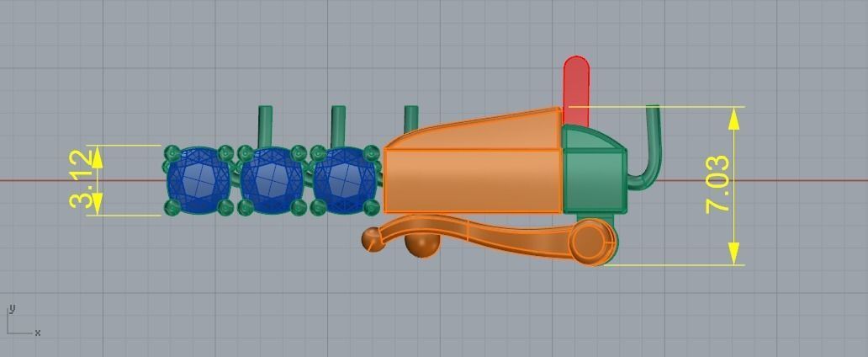Viewport: 868px width, 357px height.
Task: Click the 3.12 dimension text
Action: tap(82, 179)
